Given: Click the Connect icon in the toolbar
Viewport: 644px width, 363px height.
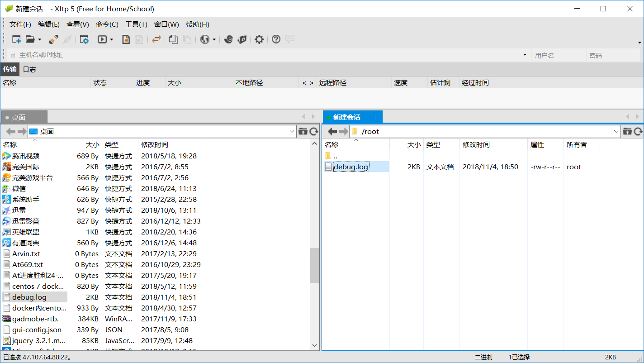Looking at the screenshot, I should [x=53, y=39].
